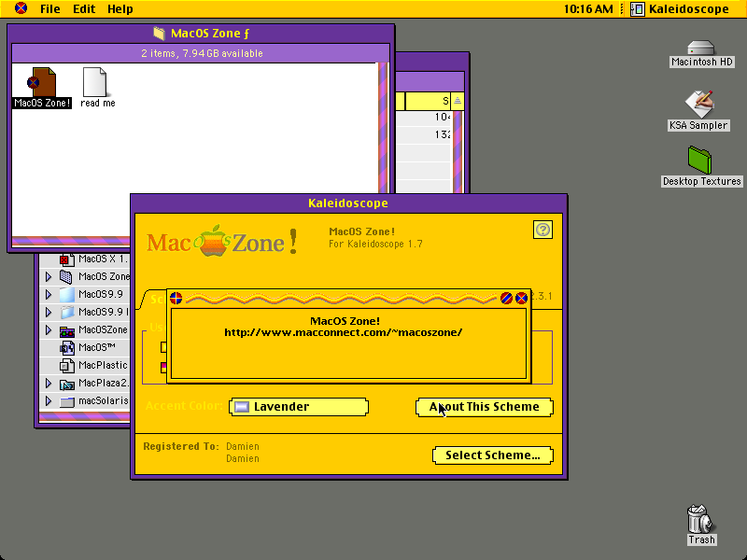Viewport: 747px width, 560px height.
Task: Click the Macintosh HD desktop icon
Action: pyautogui.click(x=701, y=49)
